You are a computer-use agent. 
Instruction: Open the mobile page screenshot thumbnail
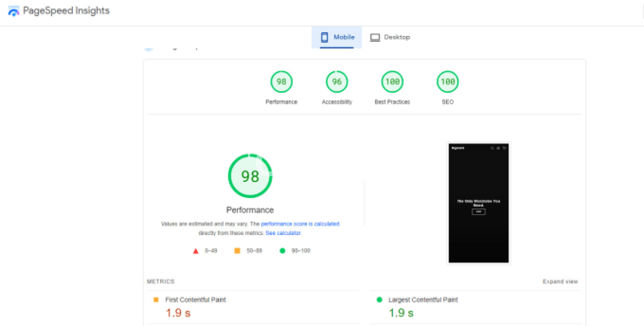(478, 203)
